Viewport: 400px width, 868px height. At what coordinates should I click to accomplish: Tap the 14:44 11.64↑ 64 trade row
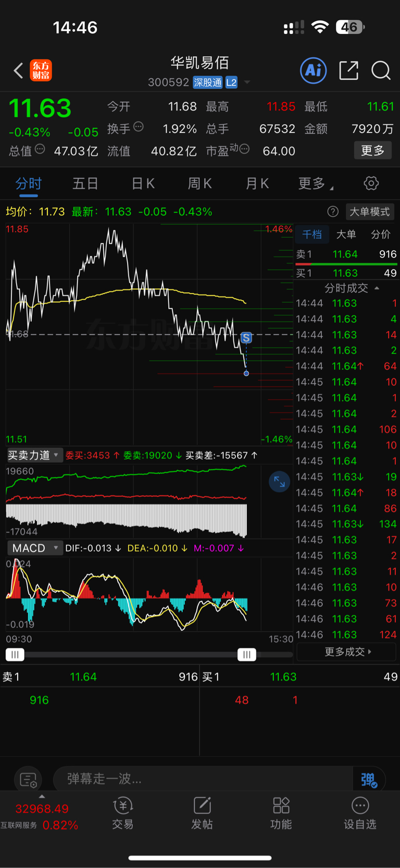coord(346,366)
